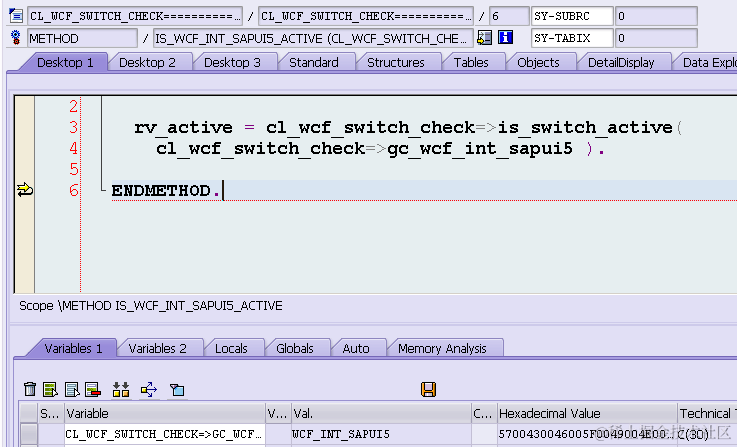Select the Variables 2 tab
Image resolution: width=737 pixels, height=447 pixels.
click(x=157, y=348)
